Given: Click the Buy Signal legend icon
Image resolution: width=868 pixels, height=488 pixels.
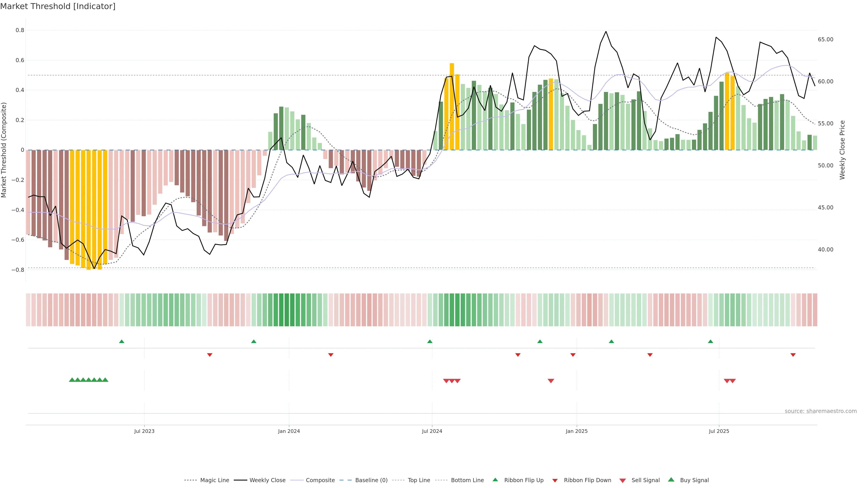Looking at the screenshot, I should [x=671, y=480].
